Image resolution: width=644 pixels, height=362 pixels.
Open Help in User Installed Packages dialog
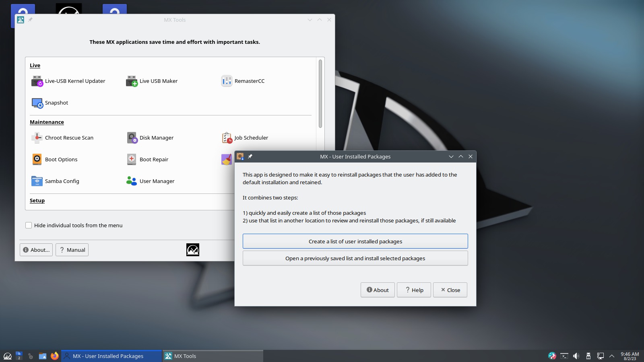414,290
